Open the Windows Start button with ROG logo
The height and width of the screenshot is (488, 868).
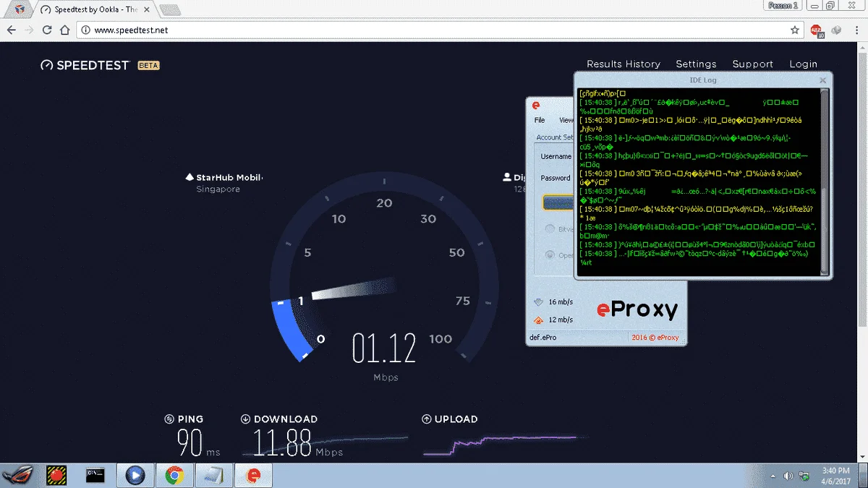pyautogui.click(x=19, y=475)
